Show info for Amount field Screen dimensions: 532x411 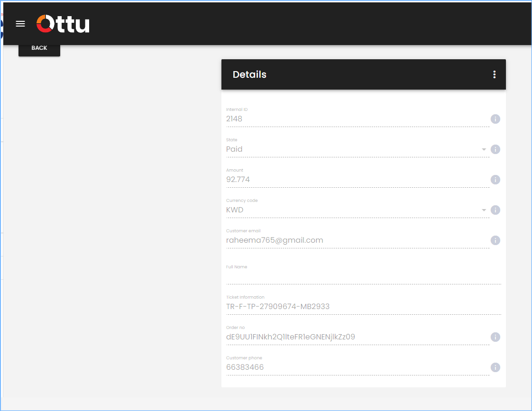pyautogui.click(x=495, y=180)
